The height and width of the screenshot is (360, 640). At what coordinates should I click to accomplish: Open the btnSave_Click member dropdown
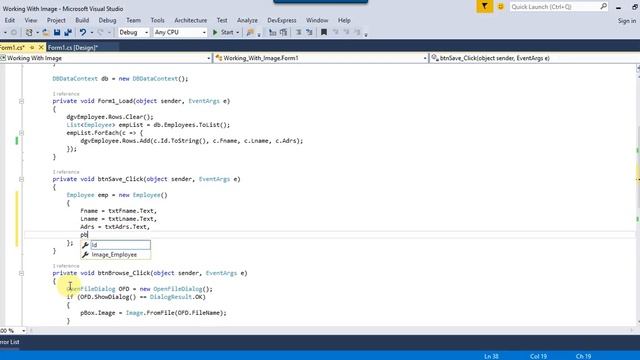coord(535,58)
